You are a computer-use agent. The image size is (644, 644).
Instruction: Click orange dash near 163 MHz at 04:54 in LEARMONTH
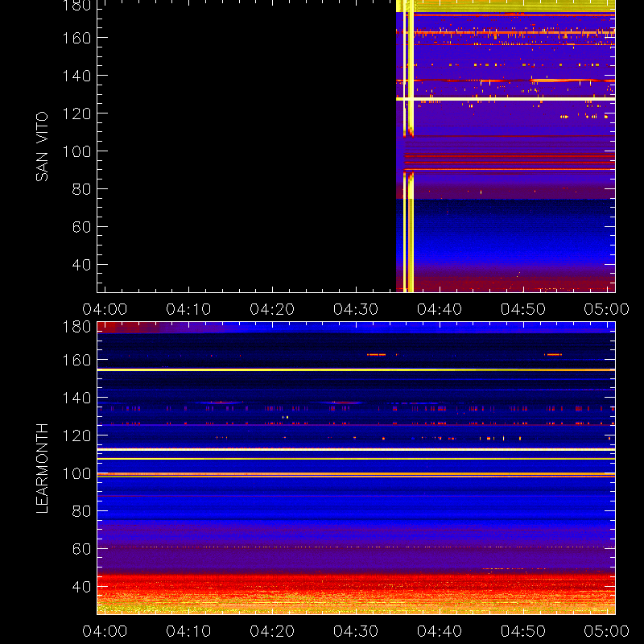click(x=553, y=354)
